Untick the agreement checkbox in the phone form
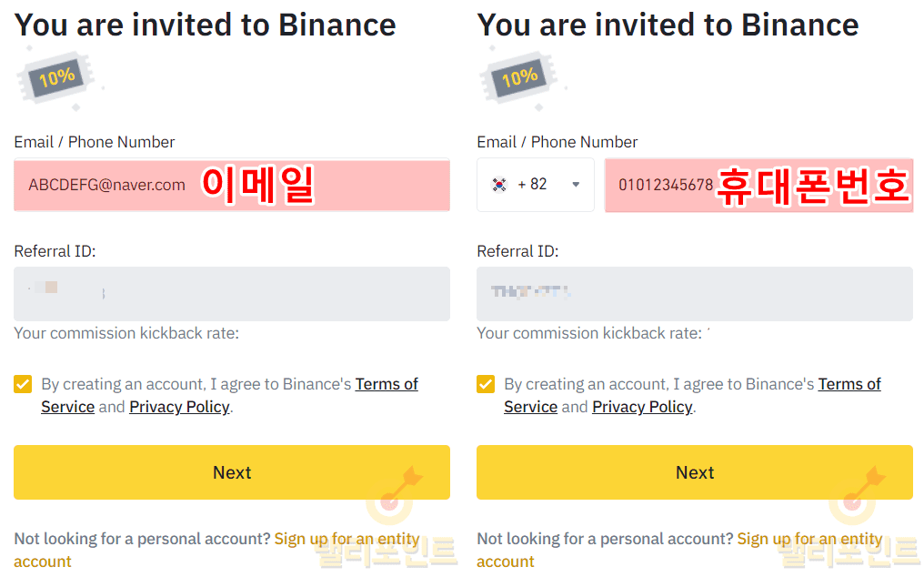Viewport: 924px width, 577px height. click(486, 384)
